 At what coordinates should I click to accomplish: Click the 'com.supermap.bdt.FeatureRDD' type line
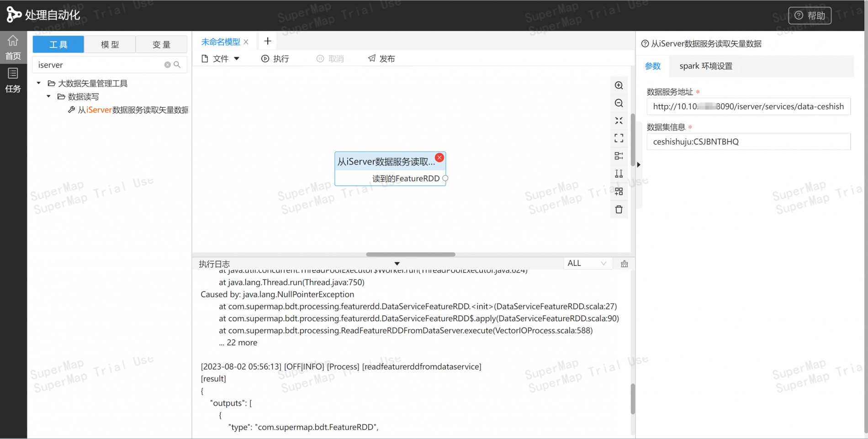(x=303, y=427)
